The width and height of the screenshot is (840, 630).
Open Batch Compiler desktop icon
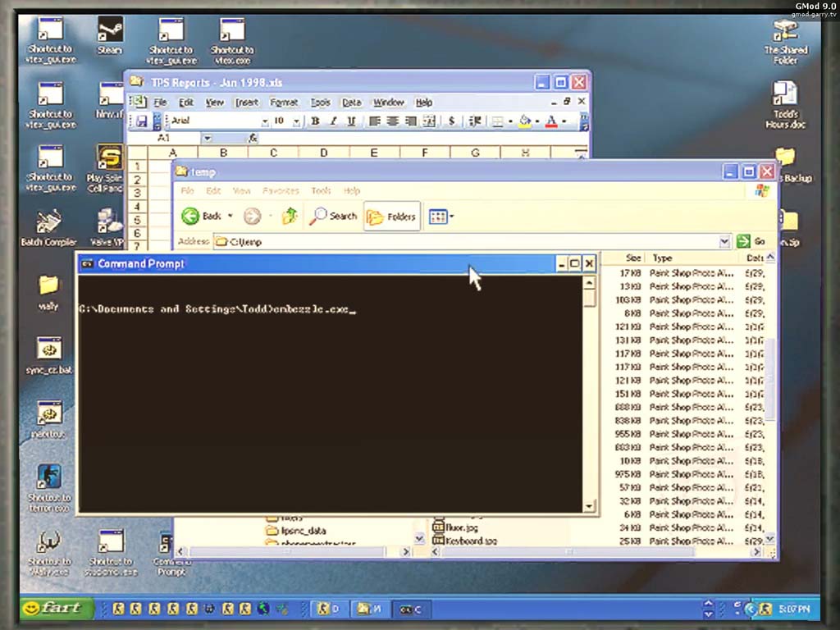pyautogui.click(x=48, y=228)
